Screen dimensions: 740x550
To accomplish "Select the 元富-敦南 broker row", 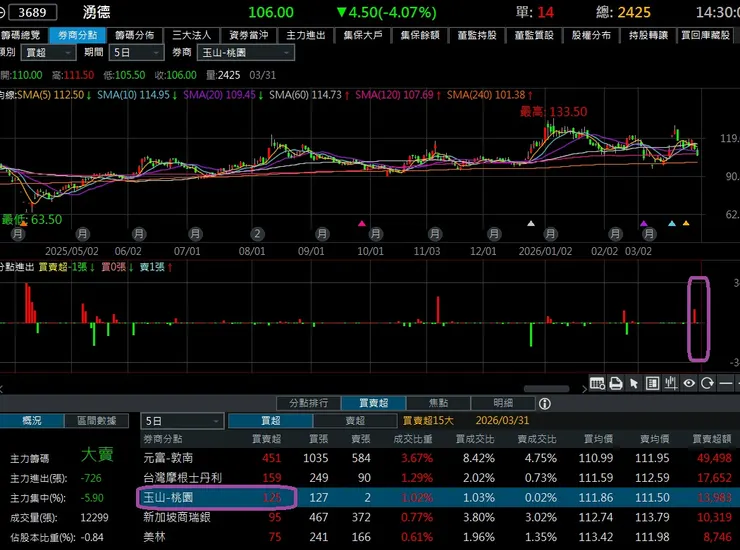I will [440, 458].
